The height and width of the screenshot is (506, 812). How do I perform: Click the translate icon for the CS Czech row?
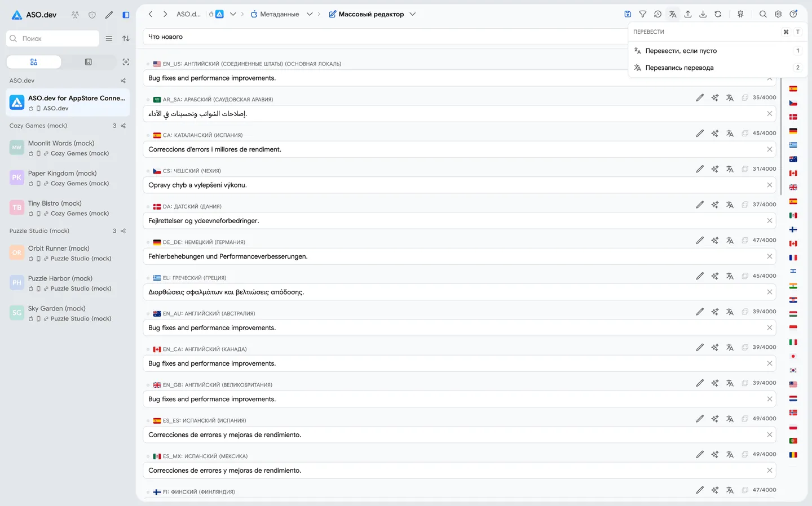click(730, 169)
